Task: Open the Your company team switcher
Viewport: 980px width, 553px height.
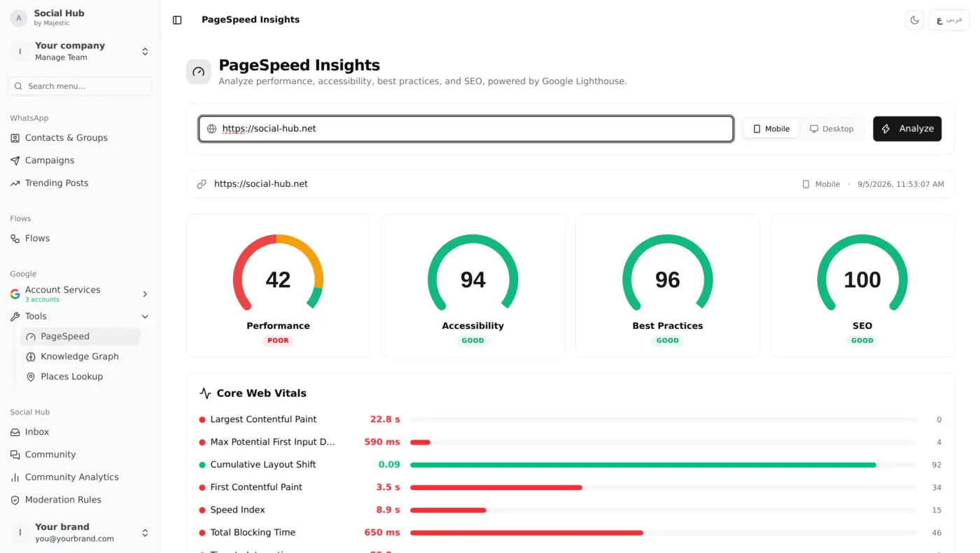Action: click(x=80, y=52)
